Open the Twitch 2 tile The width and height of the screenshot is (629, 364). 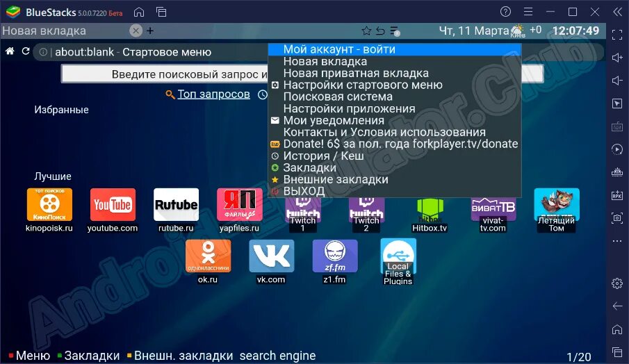[366, 215]
